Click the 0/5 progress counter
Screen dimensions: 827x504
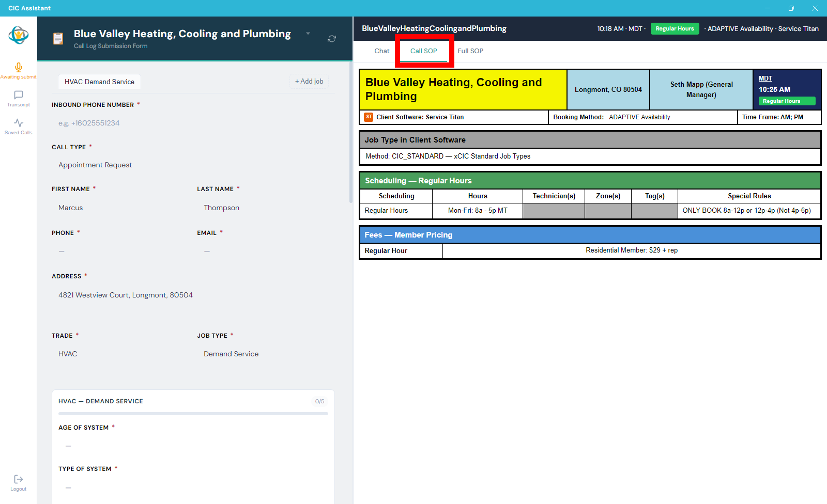(x=319, y=401)
